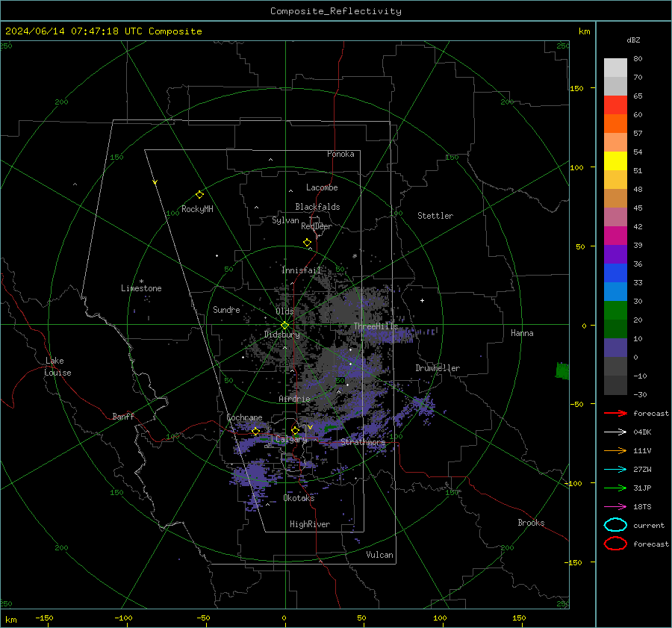The height and width of the screenshot is (628, 672).
Task: Click the Sundre town label
Action: pos(226,309)
